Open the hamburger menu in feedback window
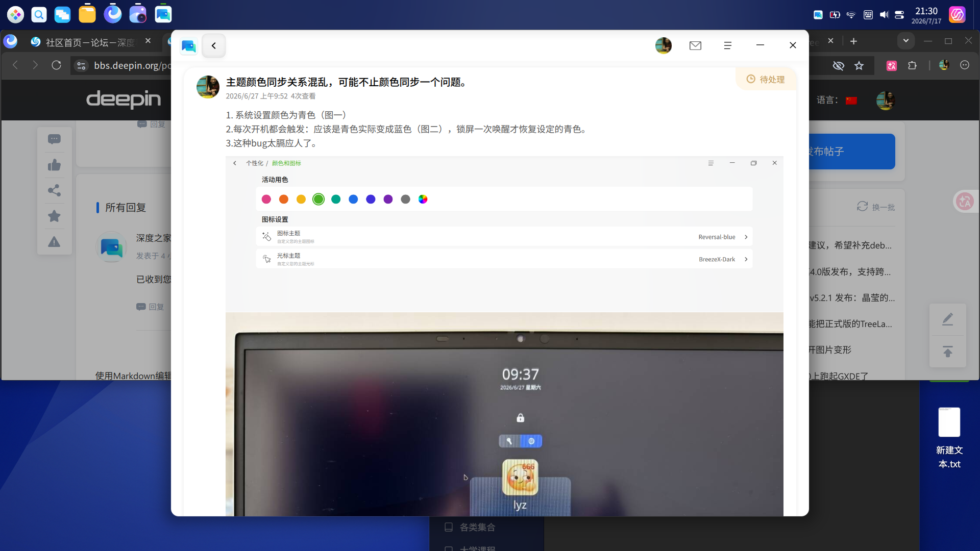The height and width of the screenshot is (551, 980). tap(728, 46)
